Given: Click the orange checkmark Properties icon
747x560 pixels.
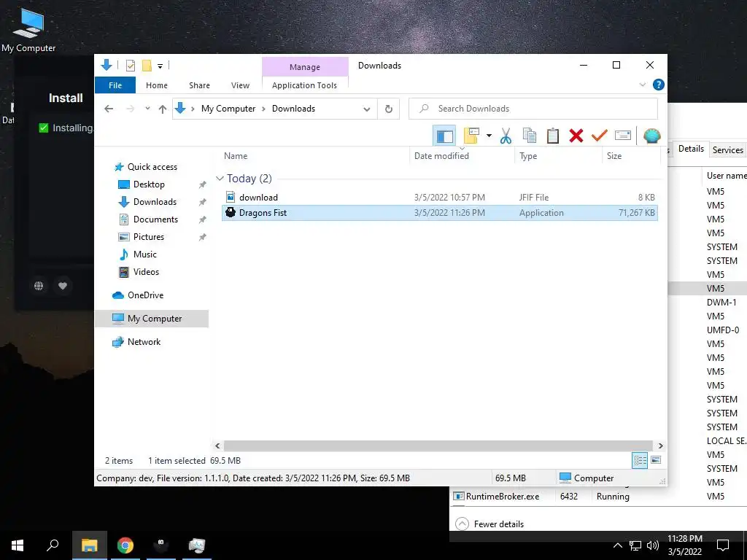Looking at the screenshot, I should click(x=600, y=136).
